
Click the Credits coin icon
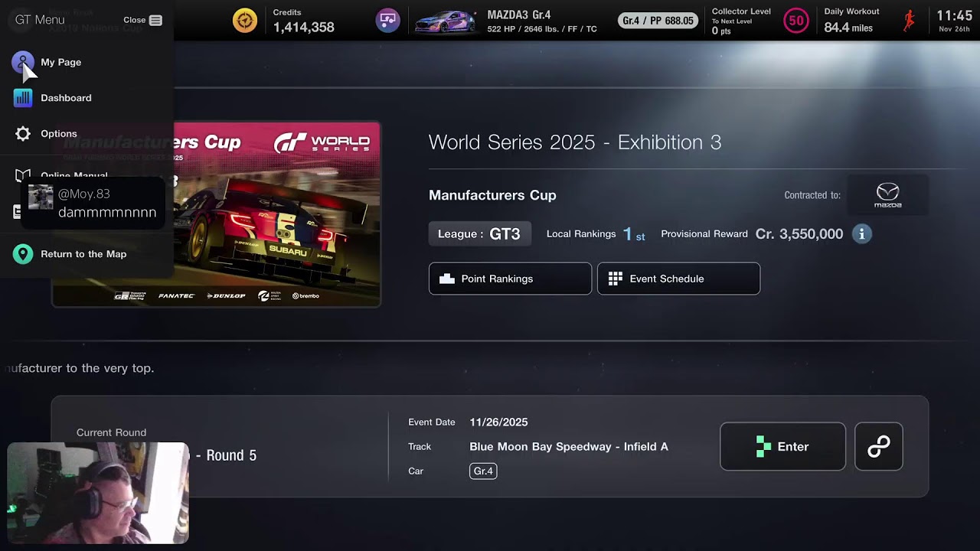pos(245,21)
